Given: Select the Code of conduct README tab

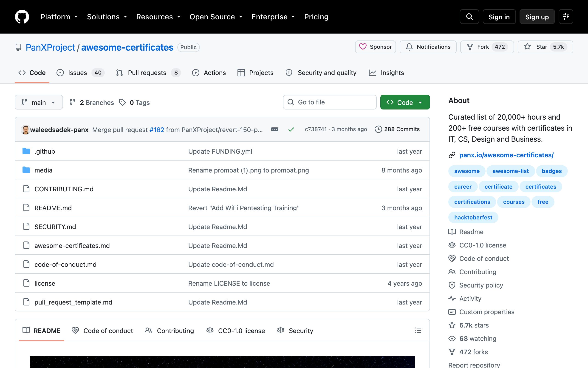Looking at the screenshot, I should (102, 331).
